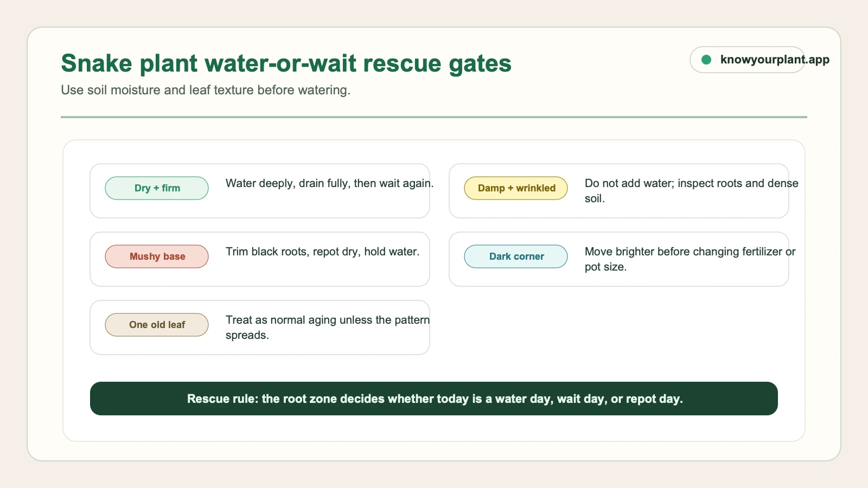Select the One old leaf pill
This screenshot has height=488, width=868.
click(x=157, y=325)
